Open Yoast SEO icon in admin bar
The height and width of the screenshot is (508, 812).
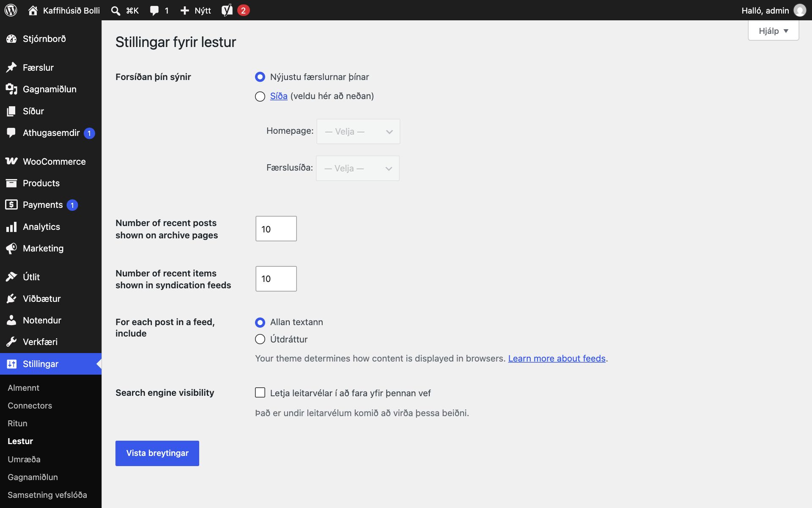[227, 10]
